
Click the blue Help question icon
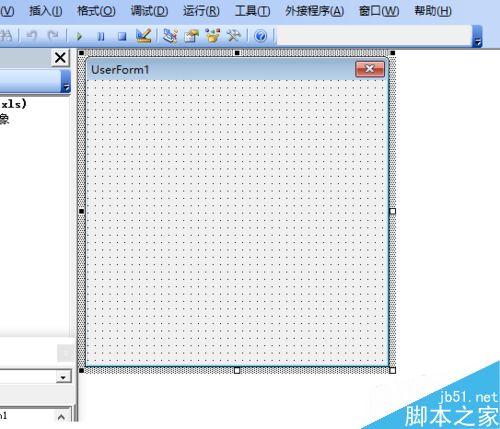coord(260,36)
